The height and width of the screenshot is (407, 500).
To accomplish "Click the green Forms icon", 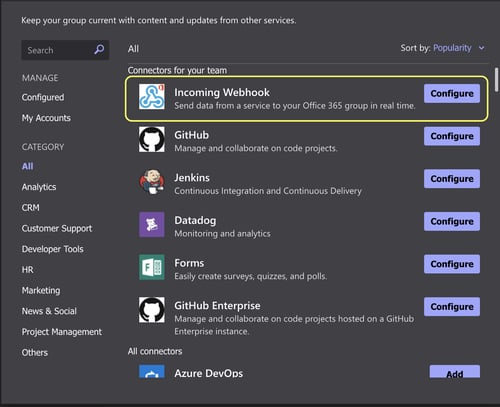I will [x=152, y=267].
